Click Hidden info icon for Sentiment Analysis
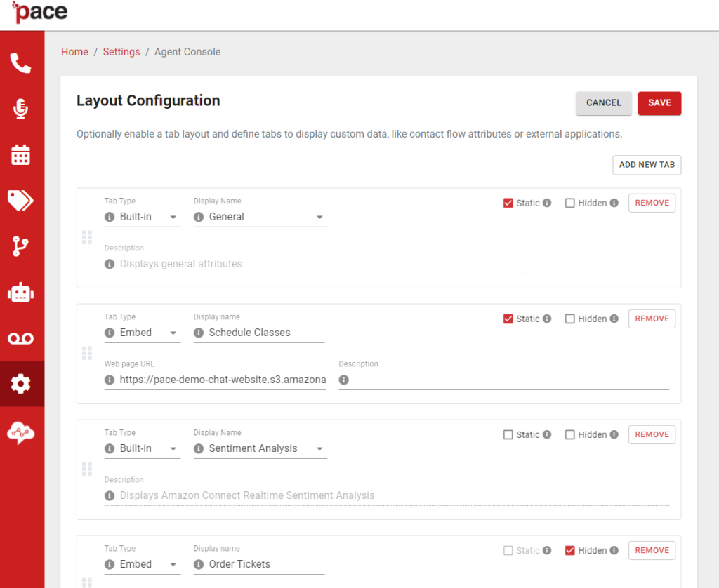The height and width of the screenshot is (588, 719). 614,434
